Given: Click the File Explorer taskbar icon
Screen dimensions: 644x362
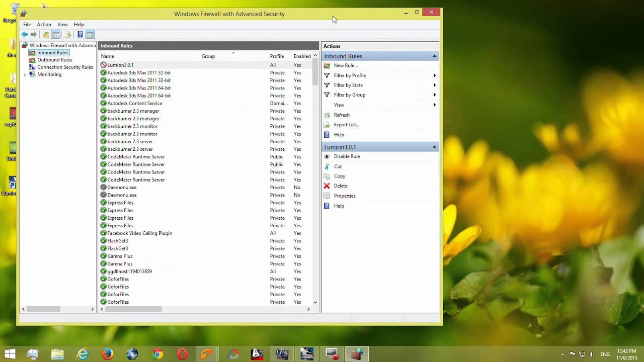Looking at the screenshot, I should [x=57, y=354].
